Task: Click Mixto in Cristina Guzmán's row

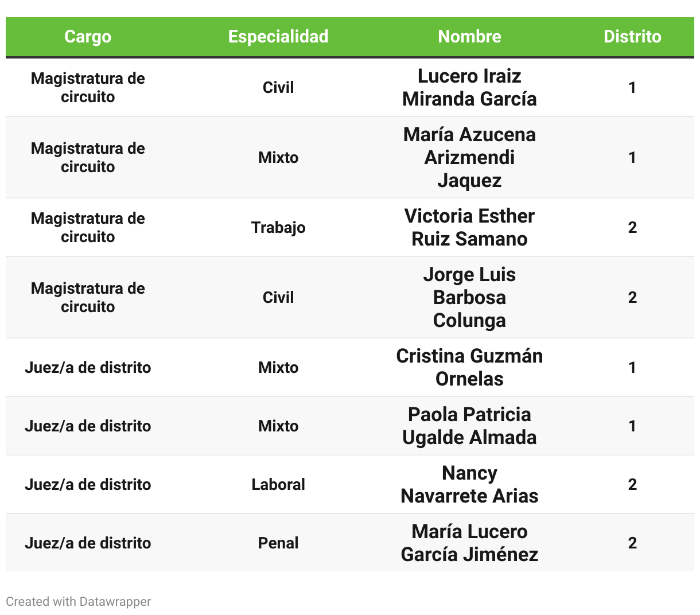Action: click(278, 368)
